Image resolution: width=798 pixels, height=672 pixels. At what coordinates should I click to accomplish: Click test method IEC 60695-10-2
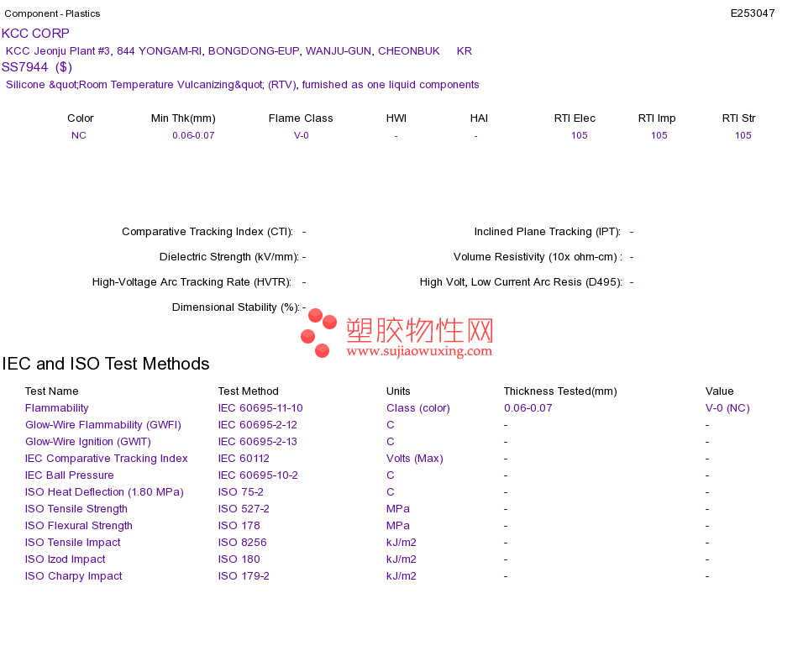pos(258,475)
